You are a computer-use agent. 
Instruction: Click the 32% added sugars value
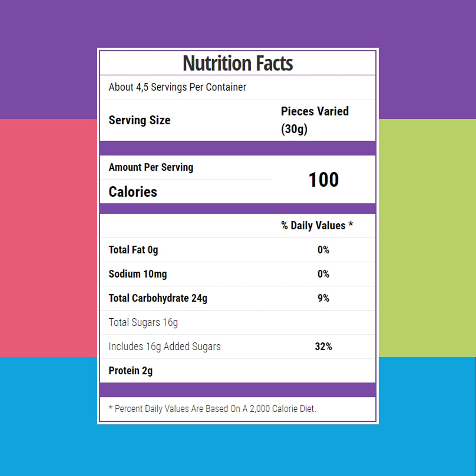[323, 346]
